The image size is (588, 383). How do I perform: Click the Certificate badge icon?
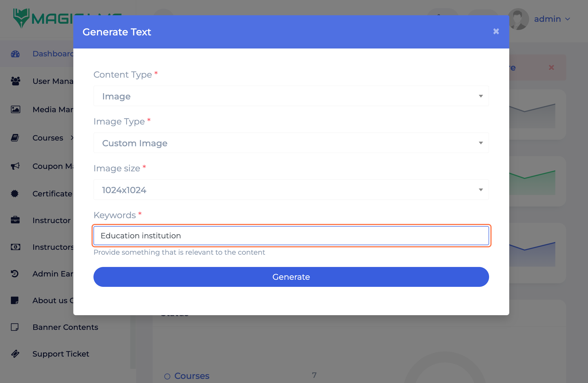pyautogui.click(x=15, y=194)
